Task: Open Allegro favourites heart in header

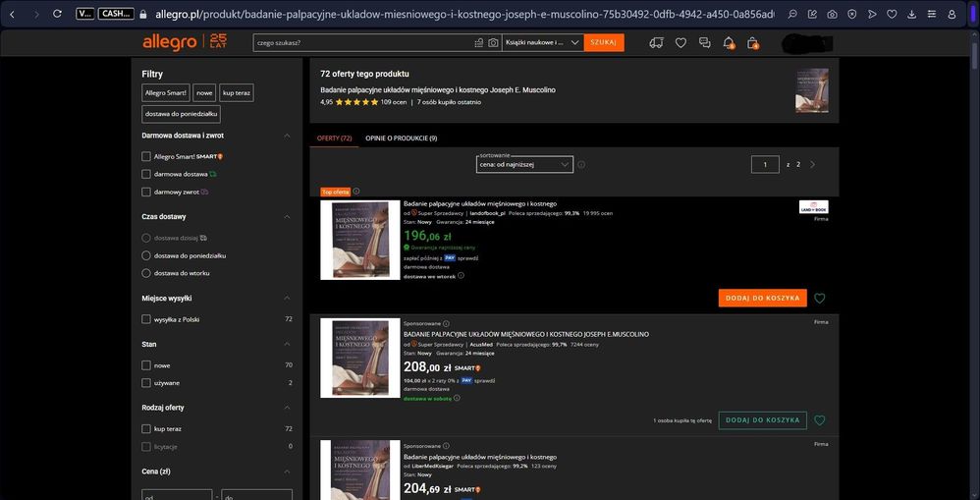Action: pos(681,42)
